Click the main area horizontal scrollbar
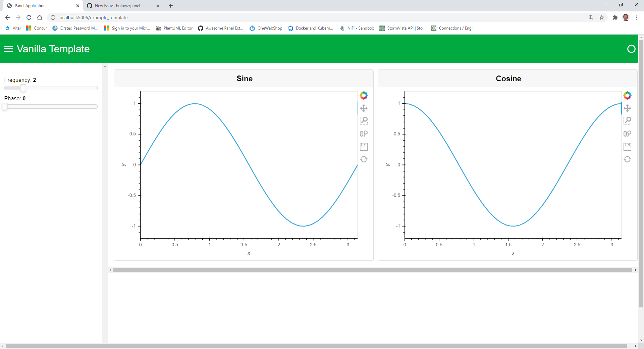 pyautogui.click(x=373, y=270)
